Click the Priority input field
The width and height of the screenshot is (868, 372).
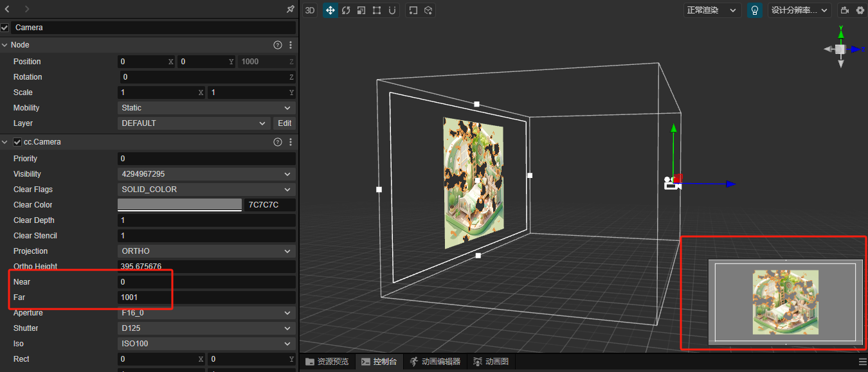[206, 159]
